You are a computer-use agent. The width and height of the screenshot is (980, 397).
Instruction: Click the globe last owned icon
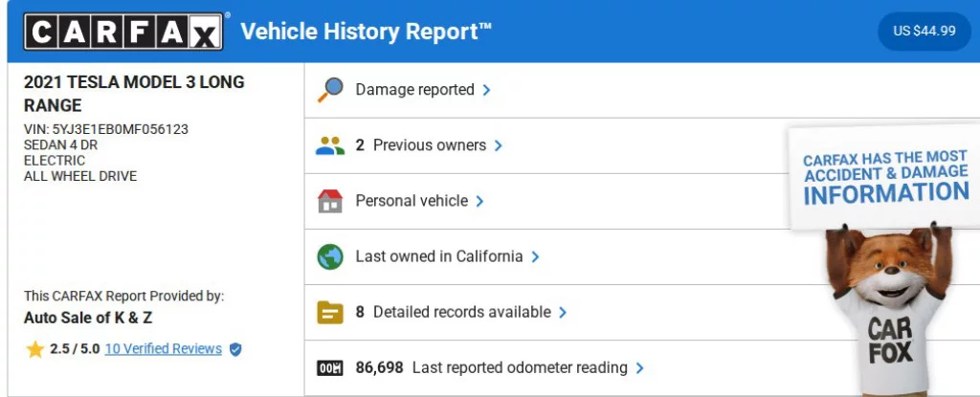click(329, 257)
